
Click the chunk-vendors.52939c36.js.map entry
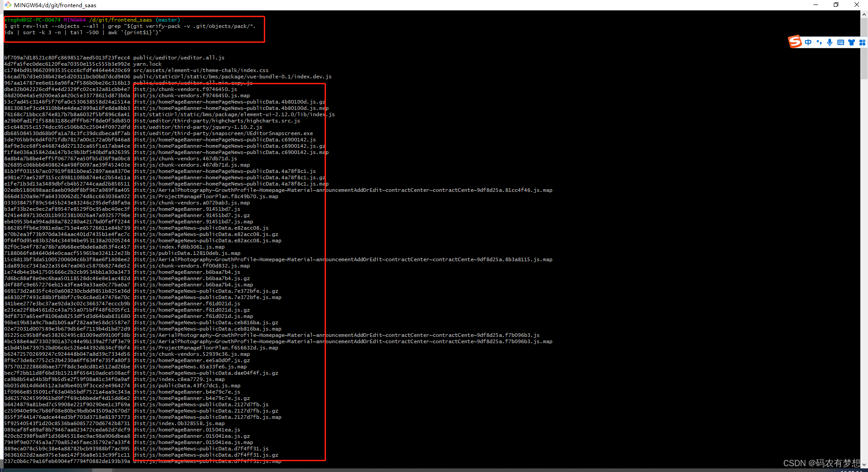[x=191, y=354]
